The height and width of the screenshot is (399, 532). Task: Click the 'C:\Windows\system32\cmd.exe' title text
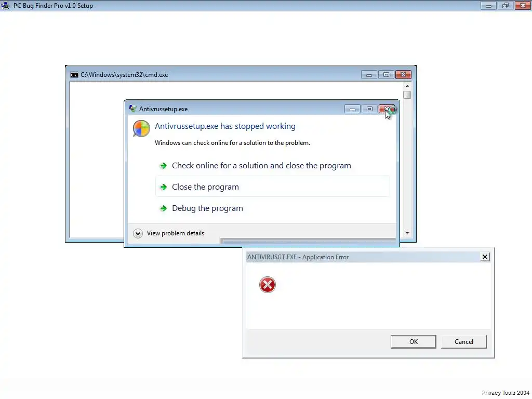click(x=124, y=75)
